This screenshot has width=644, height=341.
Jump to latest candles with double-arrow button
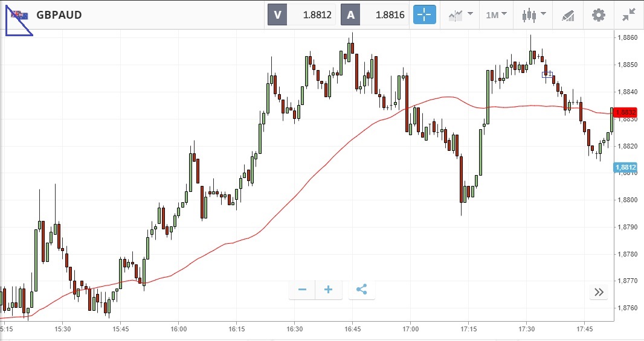point(599,292)
